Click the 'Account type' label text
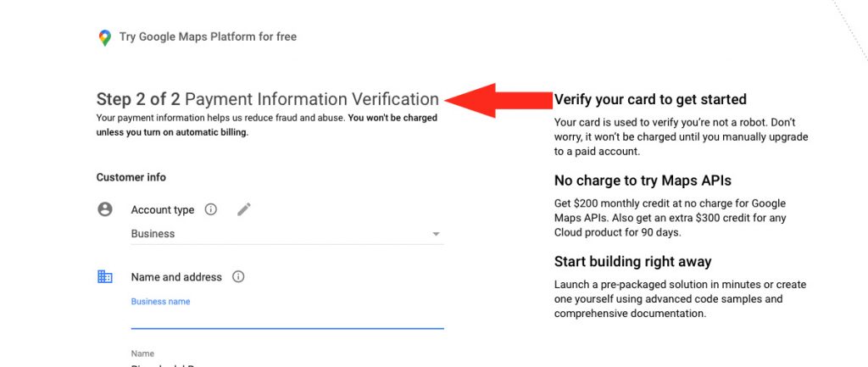 tap(163, 210)
